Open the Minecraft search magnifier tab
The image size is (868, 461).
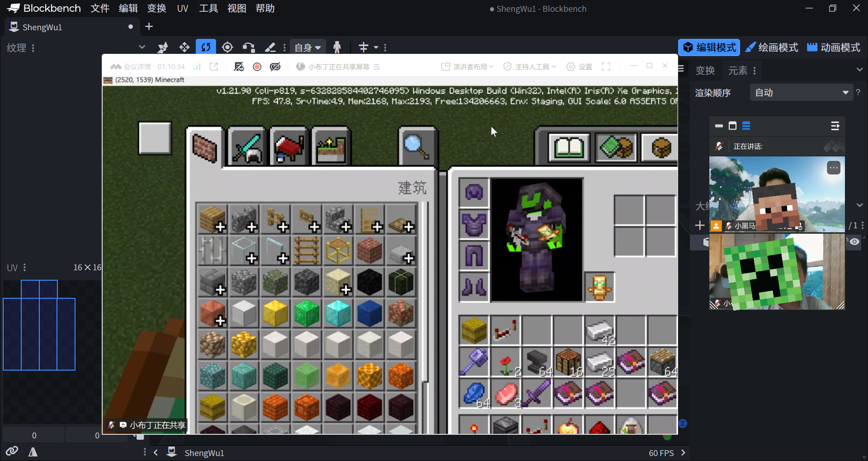pos(417,147)
